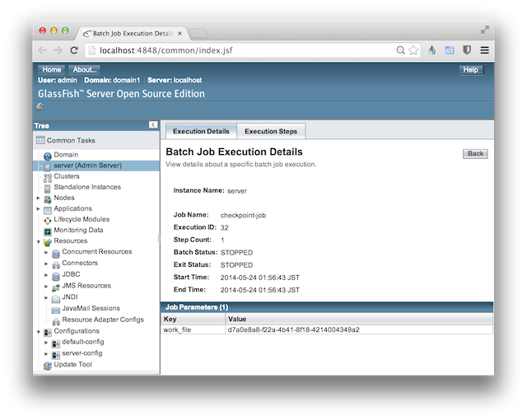Expand the Applications tree node
527x420 pixels.
pyautogui.click(x=38, y=209)
